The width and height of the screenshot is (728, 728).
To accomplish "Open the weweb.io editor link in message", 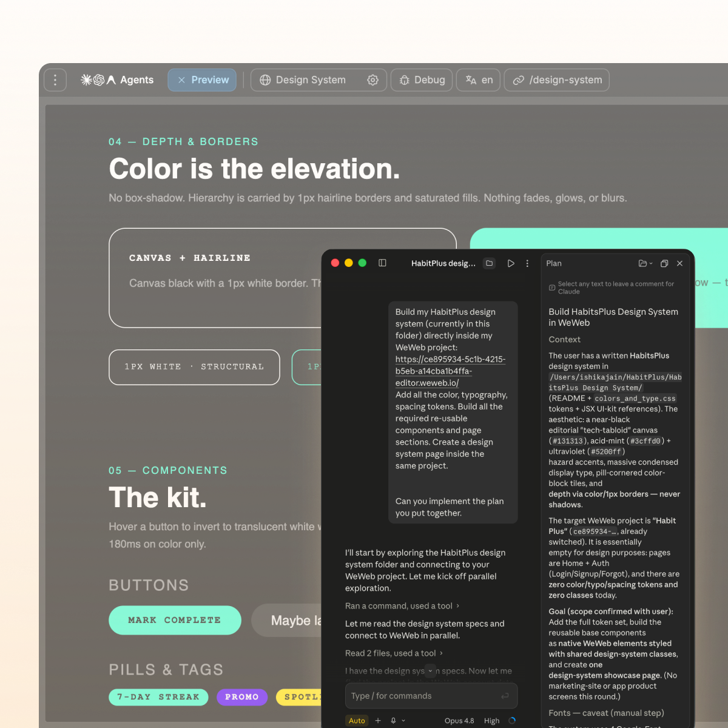I will 450,371.
